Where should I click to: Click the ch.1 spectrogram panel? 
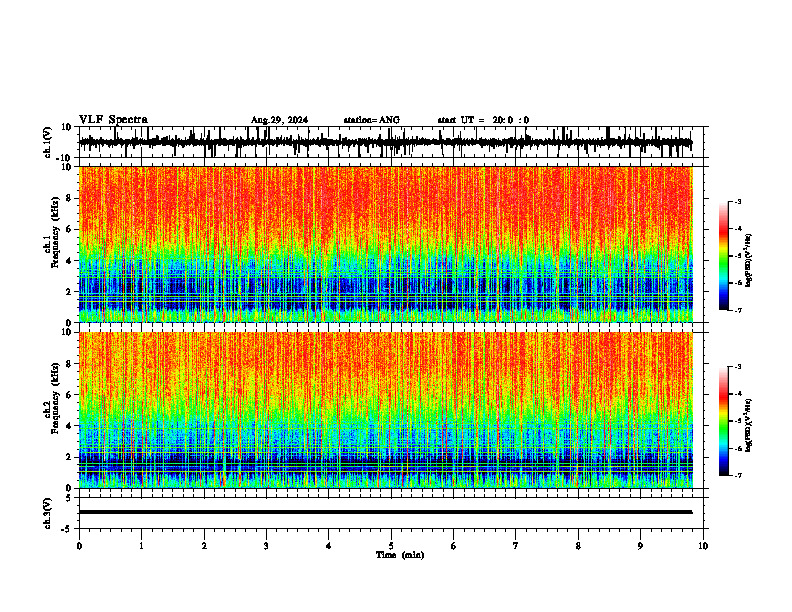point(386,244)
